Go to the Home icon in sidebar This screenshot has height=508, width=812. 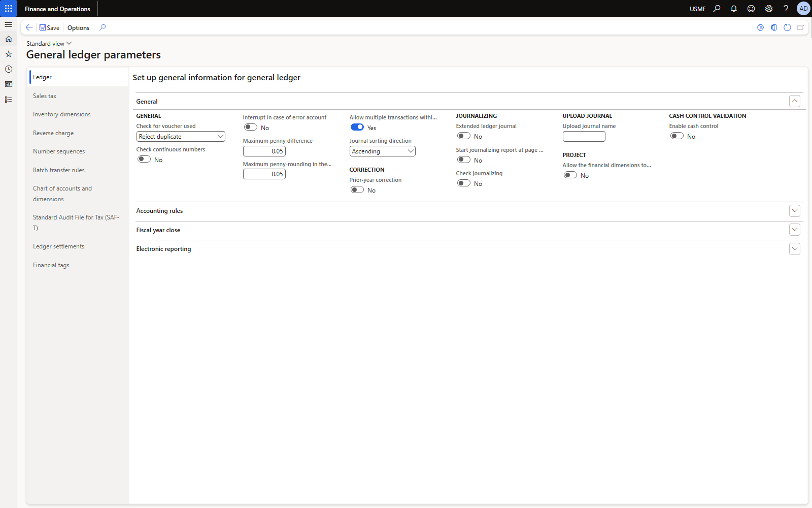click(9, 39)
